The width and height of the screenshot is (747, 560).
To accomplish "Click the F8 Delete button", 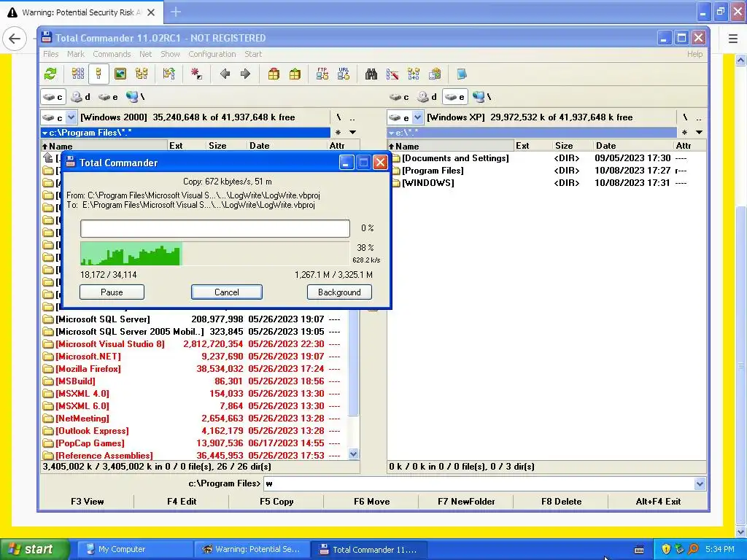I will 561,502.
